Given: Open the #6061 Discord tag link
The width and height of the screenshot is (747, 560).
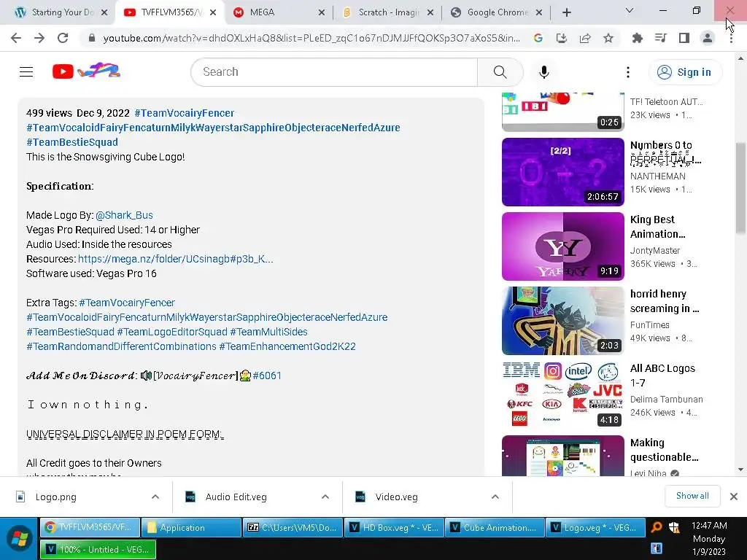Looking at the screenshot, I should [267, 376].
